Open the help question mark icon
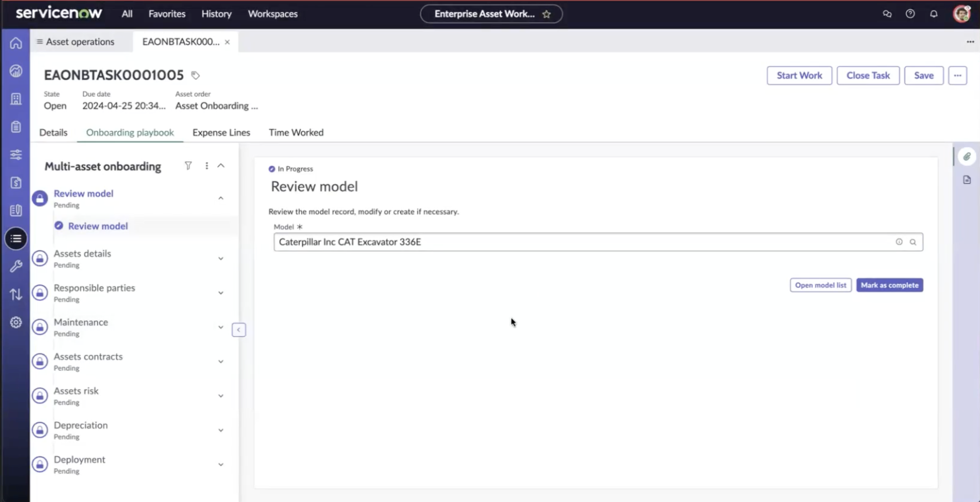Screen dimensions: 980x502 click(x=910, y=14)
